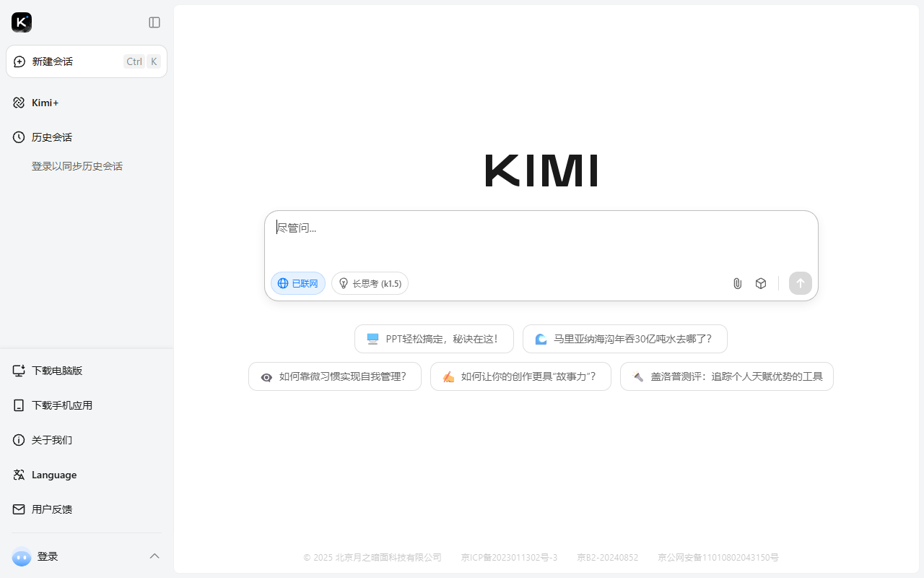Open the Language settings
The width and height of the screenshot is (924, 578).
pyautogui.click(x=87, y=475)
